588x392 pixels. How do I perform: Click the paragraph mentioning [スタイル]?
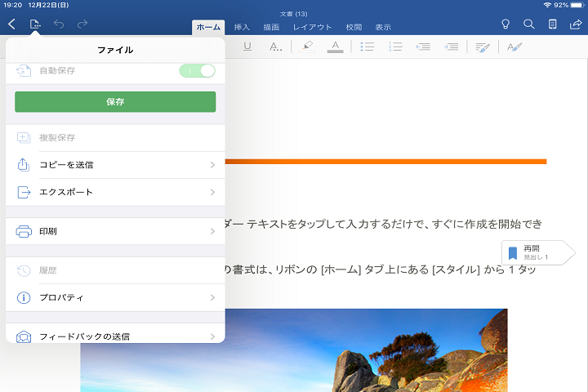coord(381,269)
